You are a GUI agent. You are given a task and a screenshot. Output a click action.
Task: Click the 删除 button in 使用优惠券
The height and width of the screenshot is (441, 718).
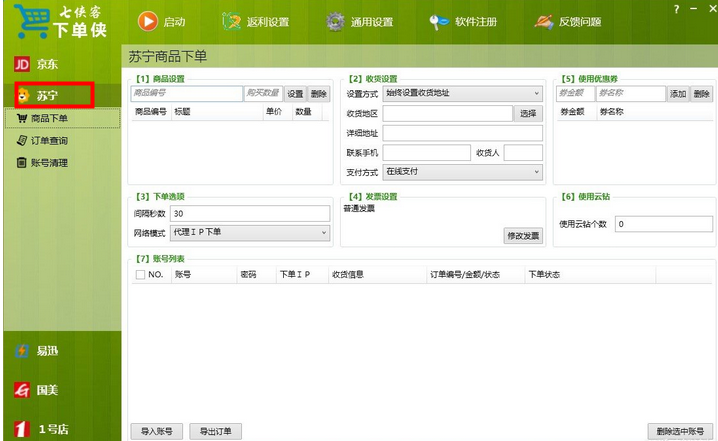pos(702,94)
